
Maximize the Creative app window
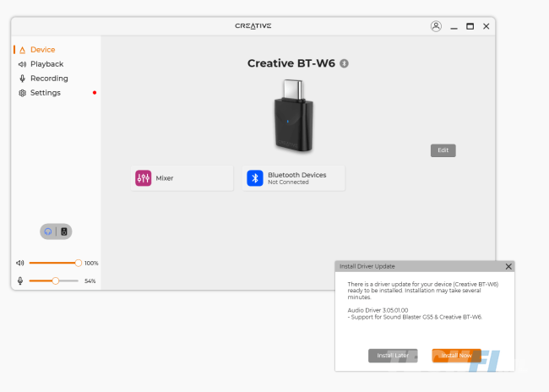(x=470, y=26)
